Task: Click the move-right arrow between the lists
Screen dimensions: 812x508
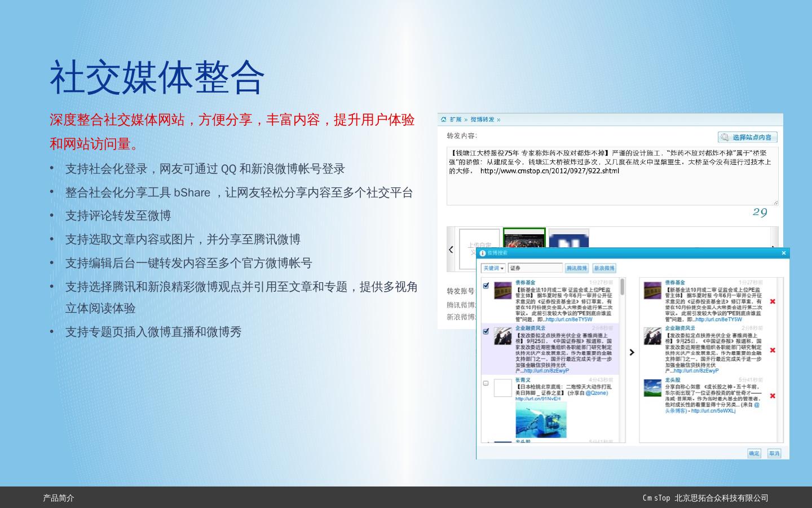Action: click(632, 352)
